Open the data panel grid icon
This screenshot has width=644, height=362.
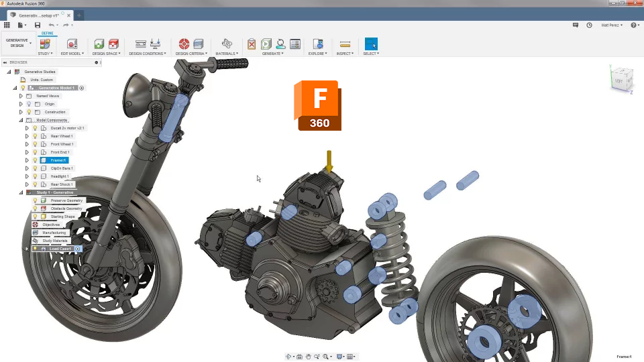(7, 25)
